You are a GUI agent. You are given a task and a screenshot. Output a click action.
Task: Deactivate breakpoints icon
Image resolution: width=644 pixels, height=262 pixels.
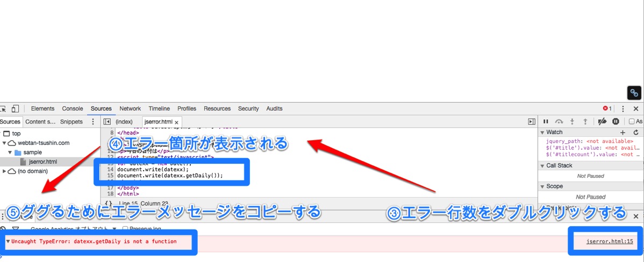602,121
